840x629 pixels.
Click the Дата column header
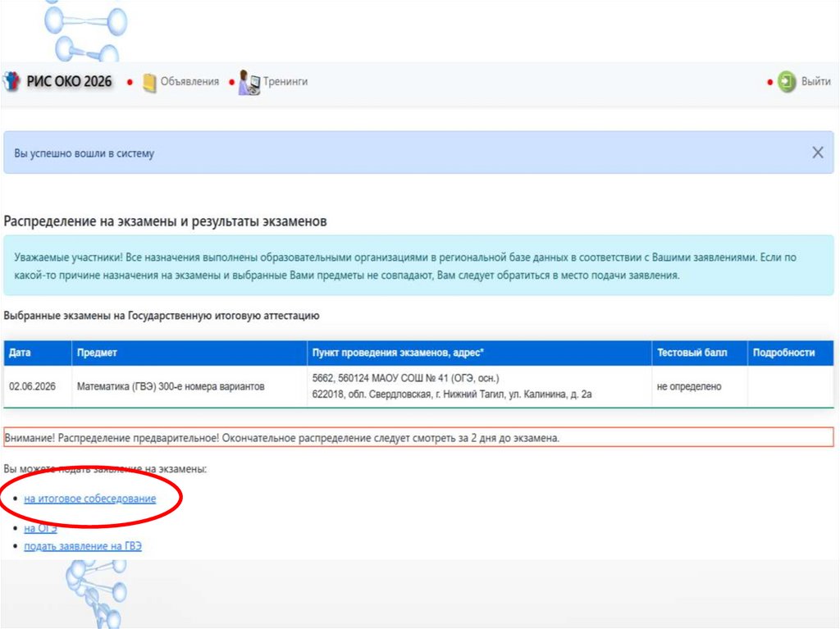coord(38,353)
